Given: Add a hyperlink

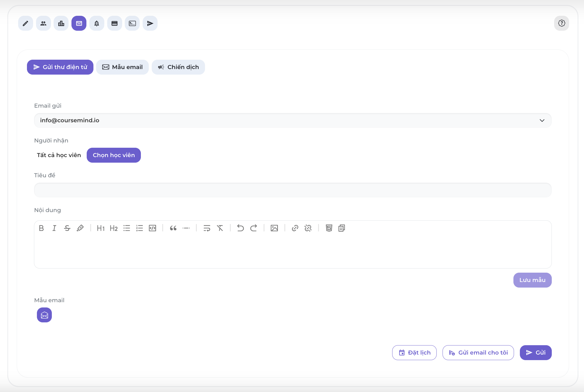Looking at the screenshot, I should tap(295, 228).
